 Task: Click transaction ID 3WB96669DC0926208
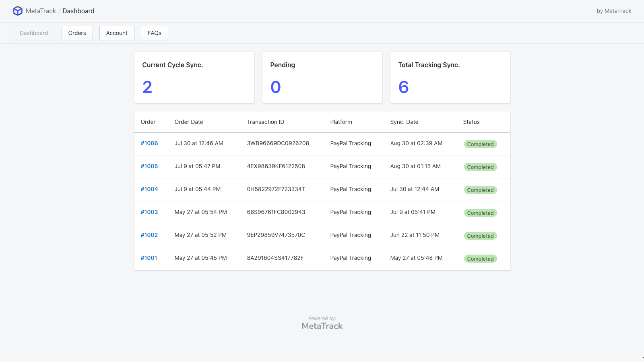click(x=278, y=143)
